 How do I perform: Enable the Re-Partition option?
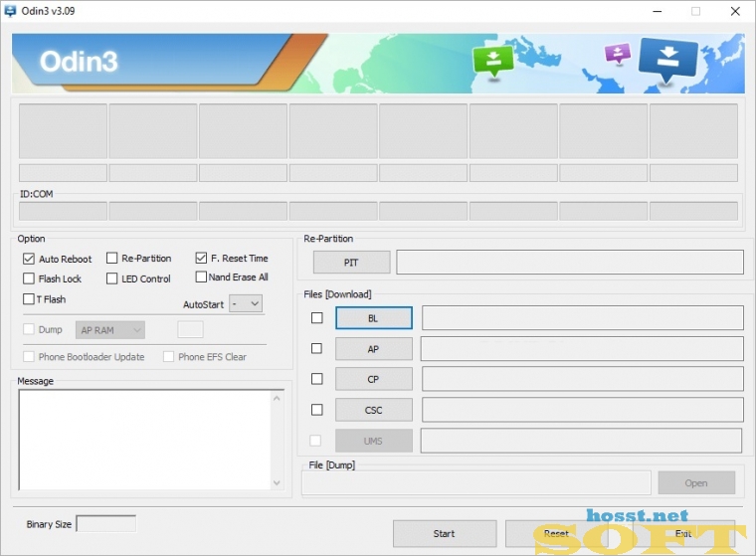click(x=111, y=259)
